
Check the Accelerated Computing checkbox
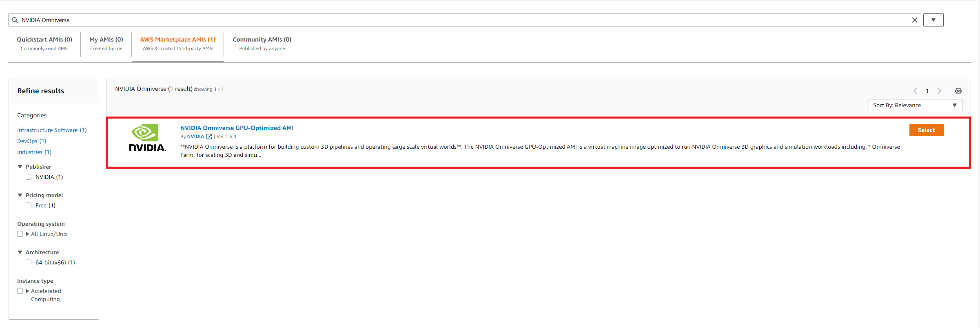click(x=20, y=291)
